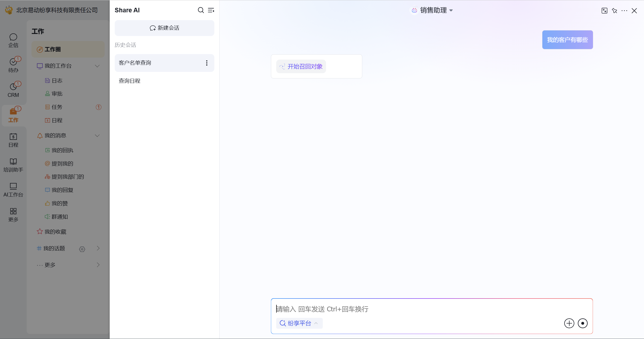Click the search icon in Share AI panel
This screenshot has width=644, height=339.
click(x=201, y=10)
